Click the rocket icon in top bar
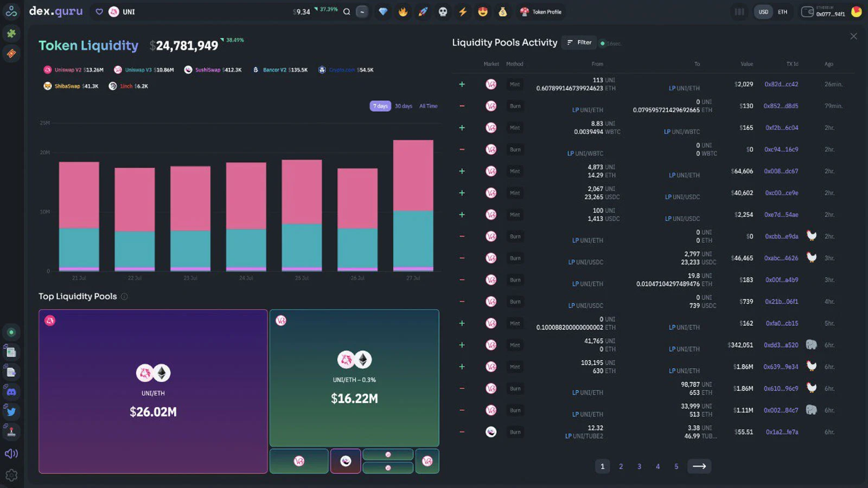 tap(423, 11)
